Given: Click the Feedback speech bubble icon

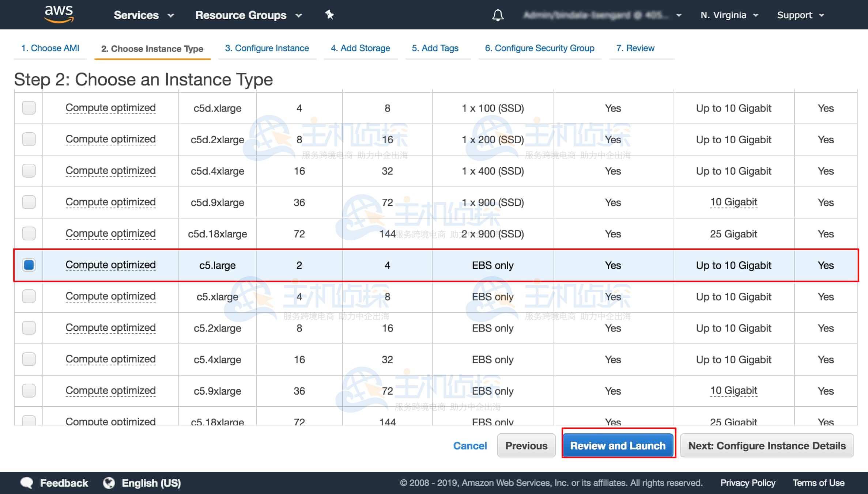Looking at the screenshot, I should click(27, 483).
